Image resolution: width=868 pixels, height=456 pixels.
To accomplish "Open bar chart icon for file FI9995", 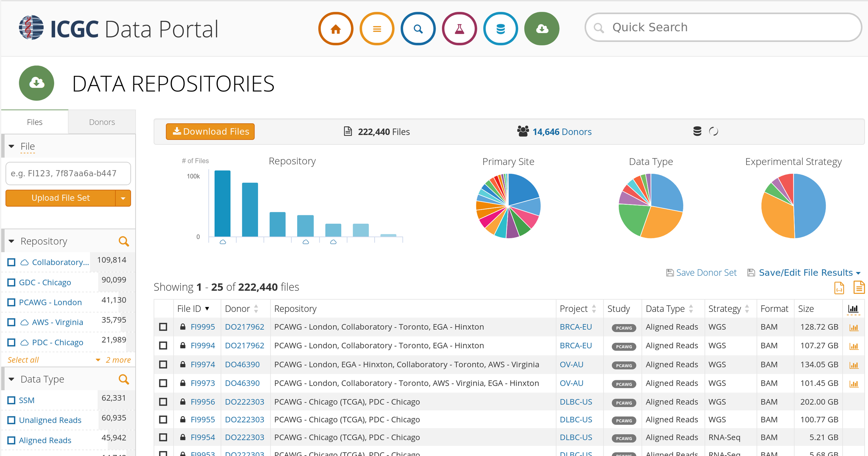I will 854,328.
